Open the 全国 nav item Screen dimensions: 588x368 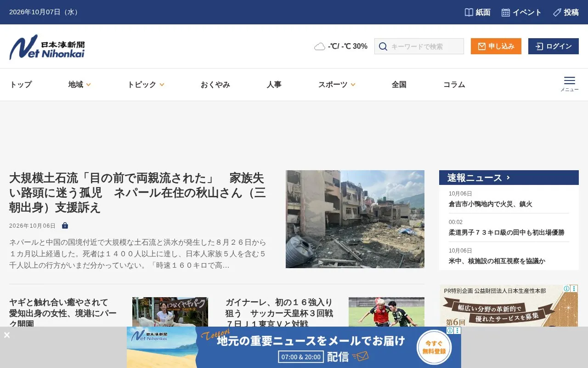(x=399, y=85)
